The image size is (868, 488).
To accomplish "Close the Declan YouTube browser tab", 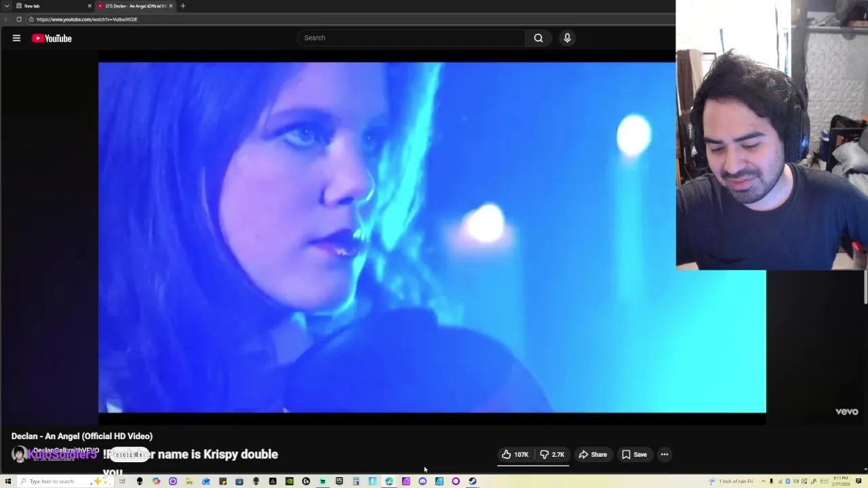I will point(171,6).
